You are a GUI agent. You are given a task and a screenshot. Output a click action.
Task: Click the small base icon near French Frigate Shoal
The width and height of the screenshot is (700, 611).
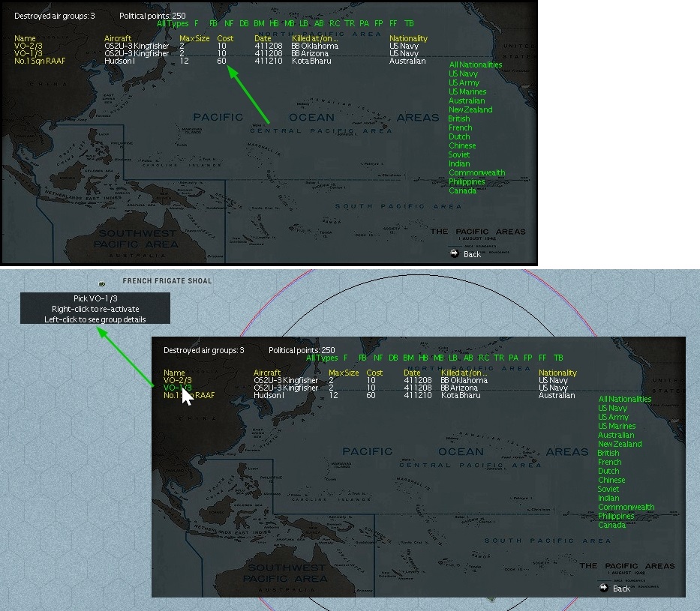[102, 283]
